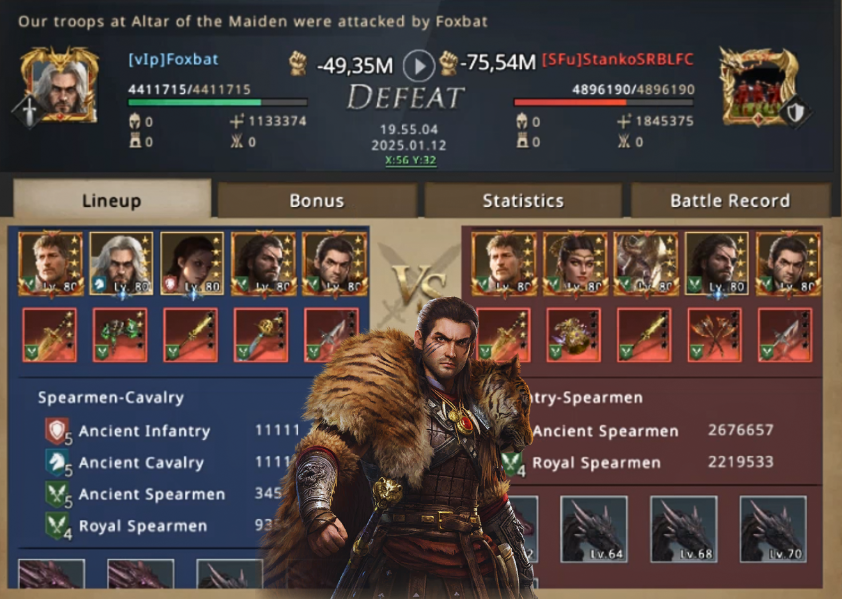Click the Lv.70 dragon icon
The width and height of the screenshot is (842, 599).
coord(773,529)
